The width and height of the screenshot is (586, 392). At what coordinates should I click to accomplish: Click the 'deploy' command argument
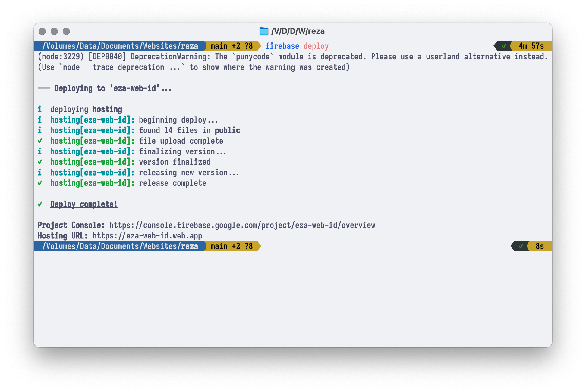point(316,46)
